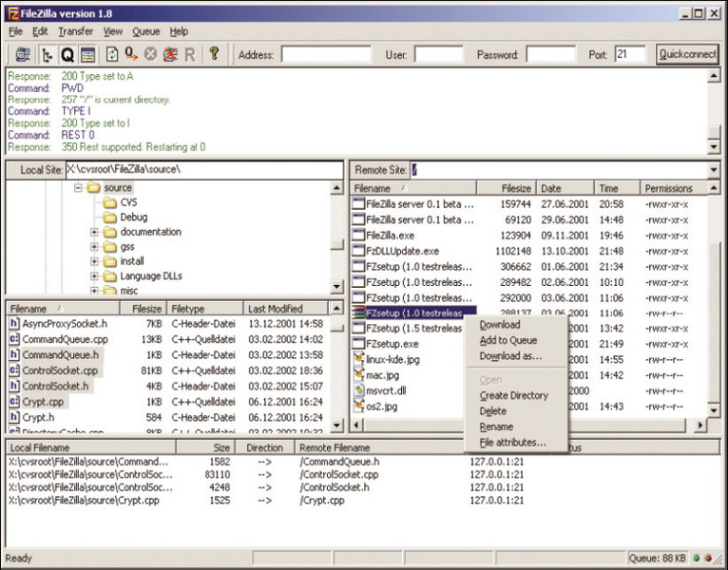Select CommandQueue.cpp file icon

pyautogui.click(x=14, y=339)
